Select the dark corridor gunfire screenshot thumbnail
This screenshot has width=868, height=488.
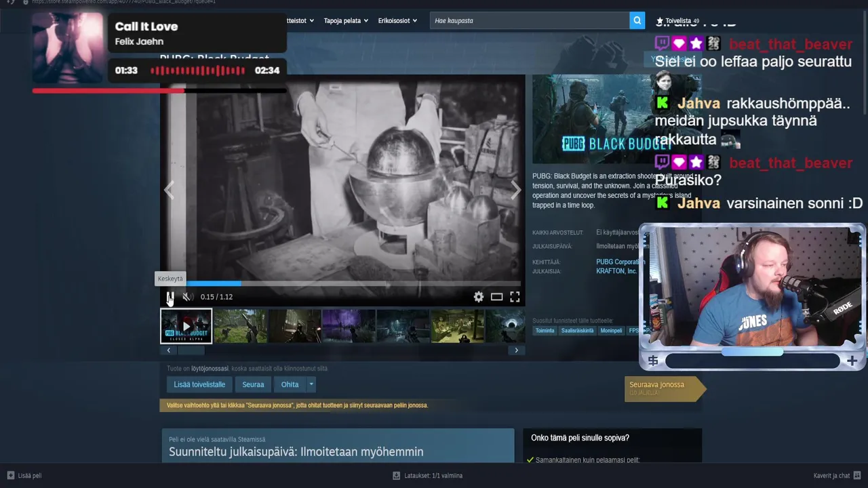click(295, 326)
